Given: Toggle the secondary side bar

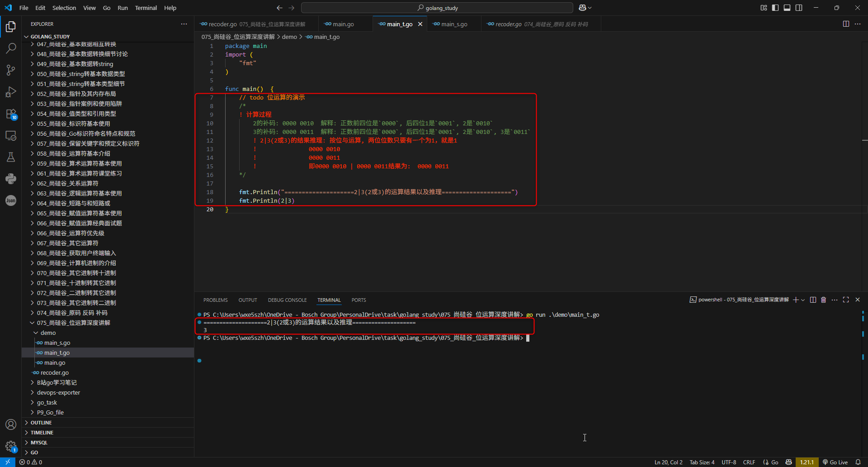Looking at the screenshot, I should tap(799, 8).
